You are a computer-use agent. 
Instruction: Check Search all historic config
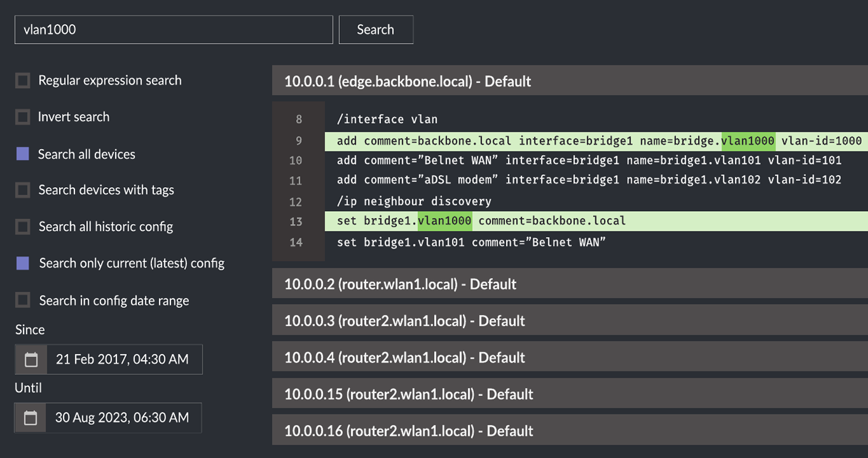click(x=23, y=227)
